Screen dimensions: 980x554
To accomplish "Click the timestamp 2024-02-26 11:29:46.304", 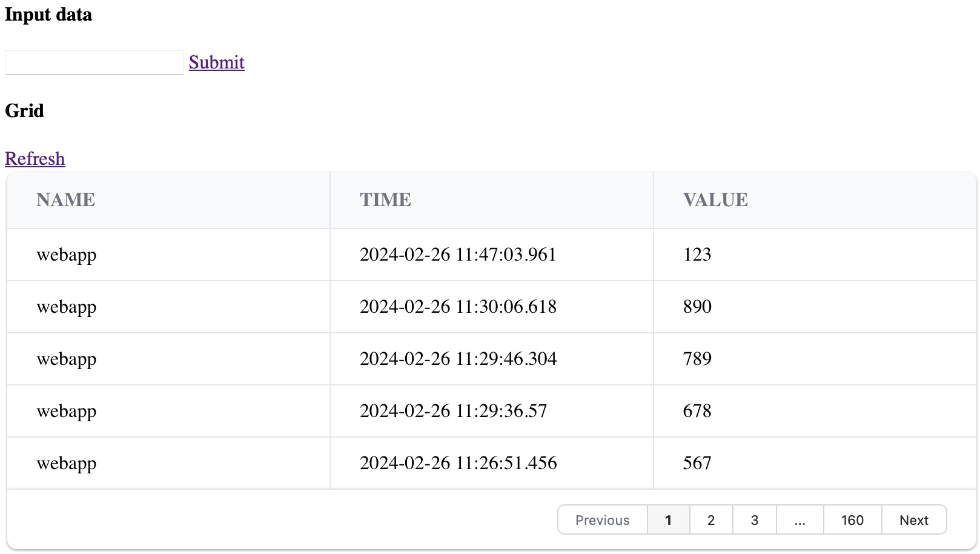I will pyautogui.click(x=458, y=359).
